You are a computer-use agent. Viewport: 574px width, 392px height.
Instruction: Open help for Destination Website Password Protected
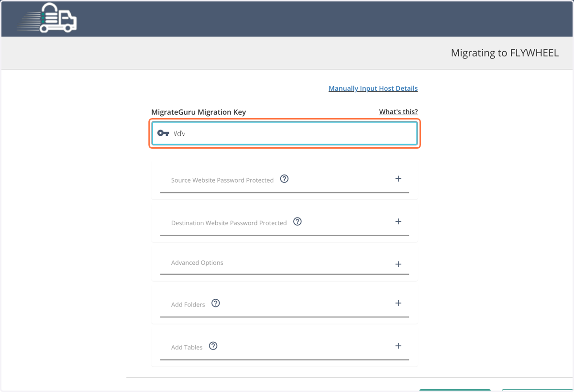298,221
